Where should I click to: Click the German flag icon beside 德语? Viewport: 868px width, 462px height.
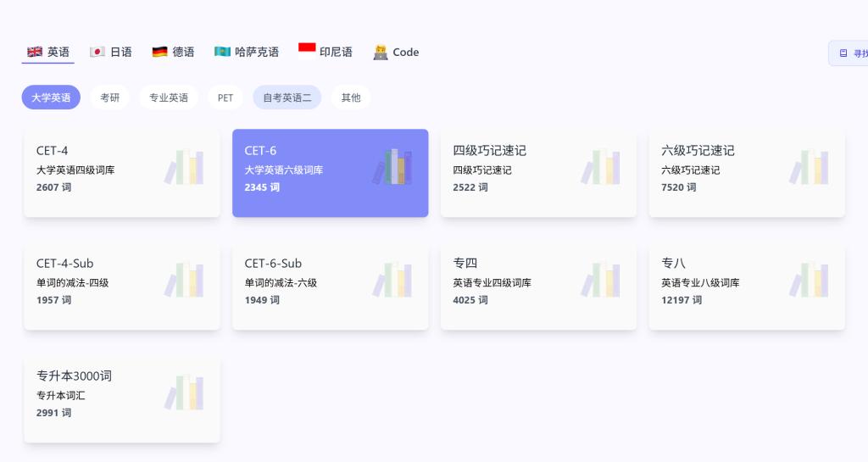click(x=160, y=52)
